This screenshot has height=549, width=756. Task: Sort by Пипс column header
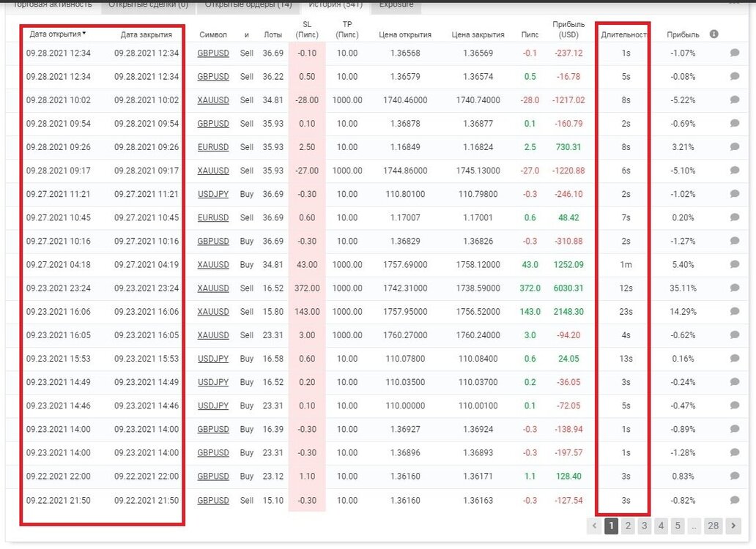[530, 34]
